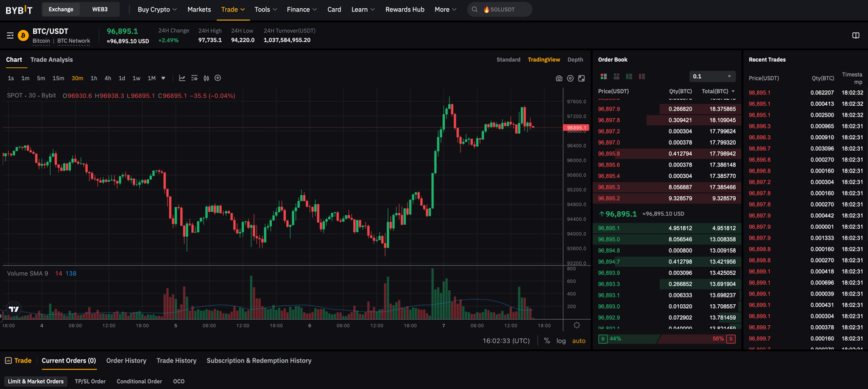The image size is (868, 389).
Task: Switch to Order History tab
Action: 126,360
